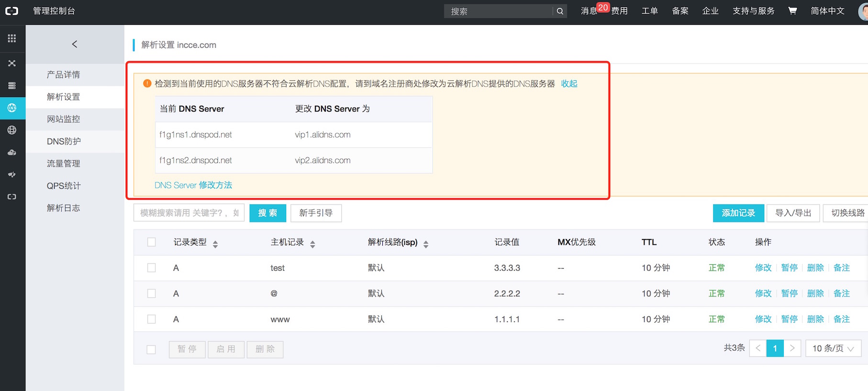Click f1g1ns2.dnspod.net server value
The image size is (868, 391).
point(196,160)
